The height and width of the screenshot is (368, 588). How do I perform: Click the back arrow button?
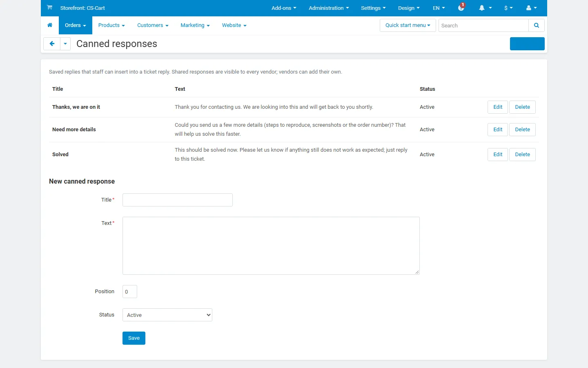[x=52, y=44]
